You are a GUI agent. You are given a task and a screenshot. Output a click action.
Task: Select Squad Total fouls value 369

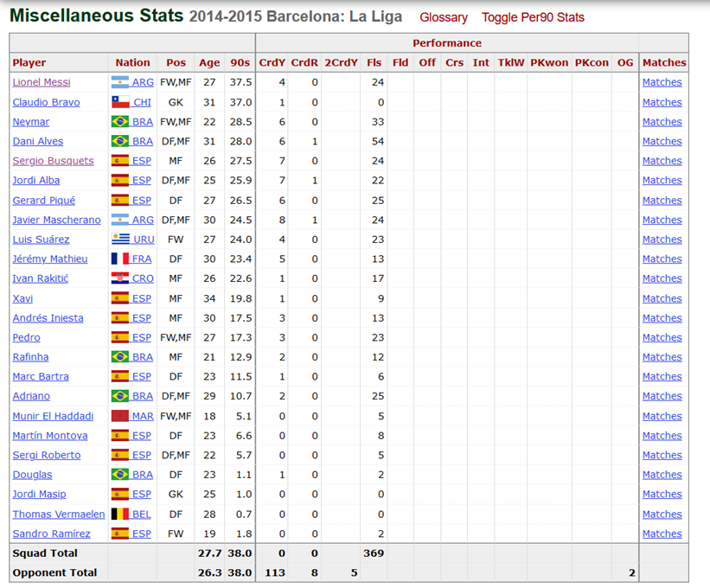pos(374,553)
